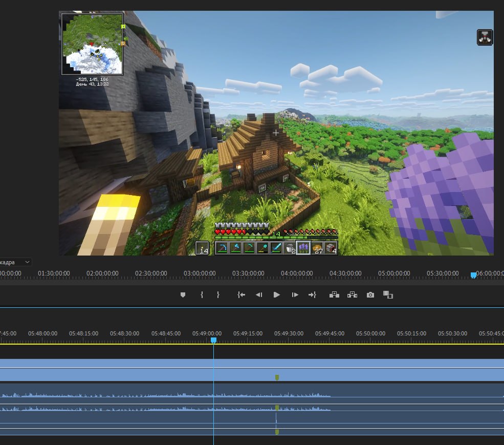Click the mod icon at the preview's top-right corner

[485, 37]
